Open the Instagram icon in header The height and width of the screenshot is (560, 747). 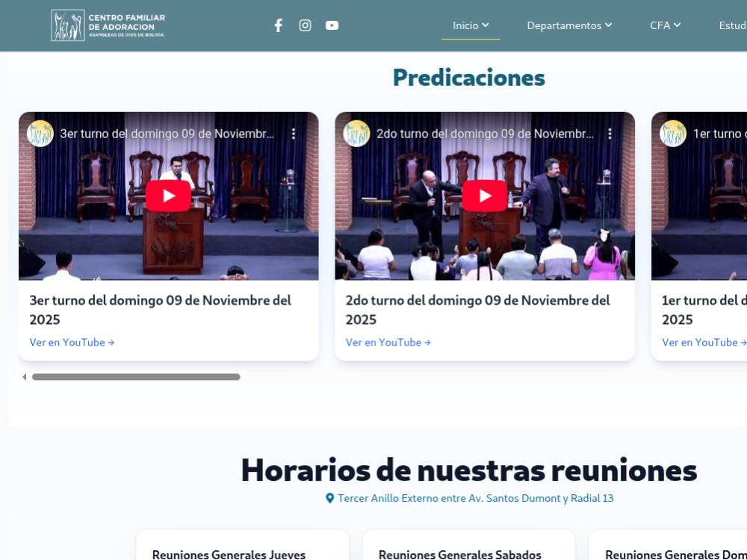pyautogui.click(x=305, y=25)
